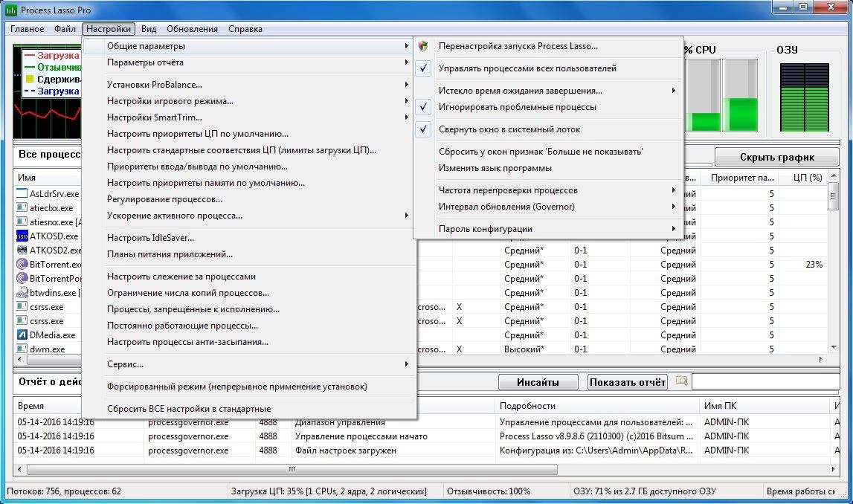Click the ОЗУ memory usage gauge
The width and height of the screenshot is (853, 504).
804,97
